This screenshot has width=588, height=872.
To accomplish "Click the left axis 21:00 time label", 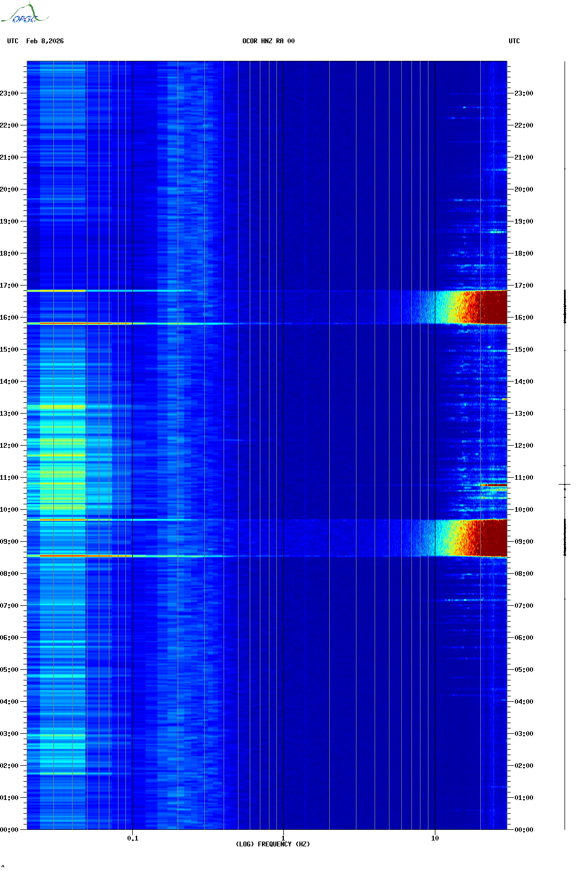I will (x=9, y=157).
